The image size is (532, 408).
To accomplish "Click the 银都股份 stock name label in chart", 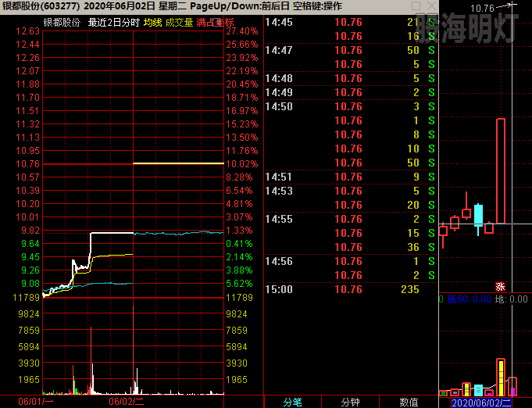I will click(x=62, y=23).
